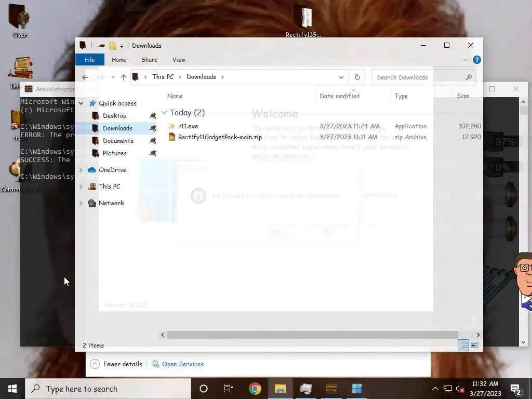Launch Google Chrome from taskbar
Viewport: 532px width, 399px height.
(x=255, y=389)
